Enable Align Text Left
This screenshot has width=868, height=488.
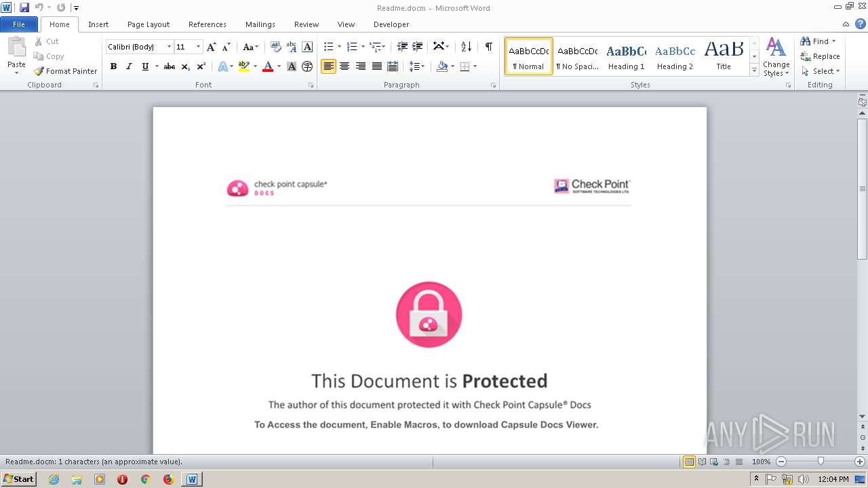coord(328,66)
